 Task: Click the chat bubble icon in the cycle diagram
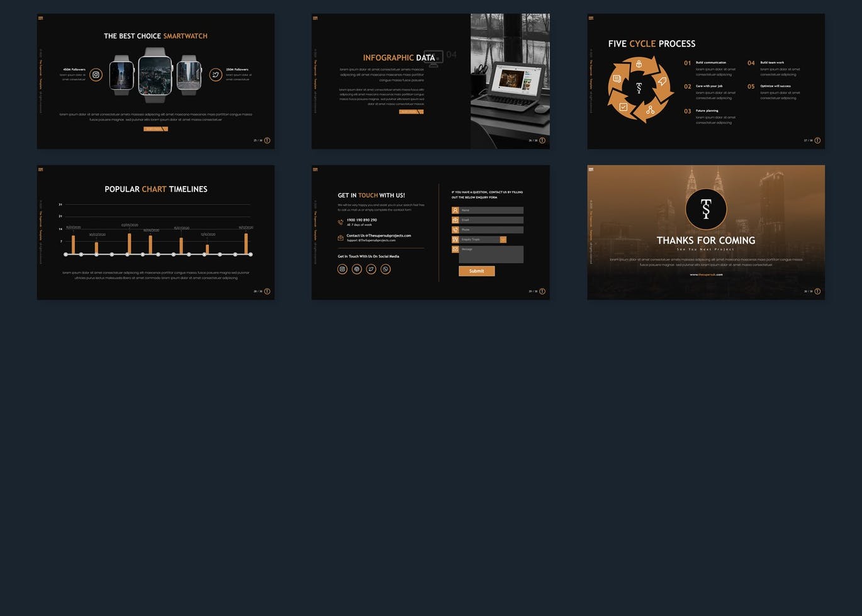point(617,79)
